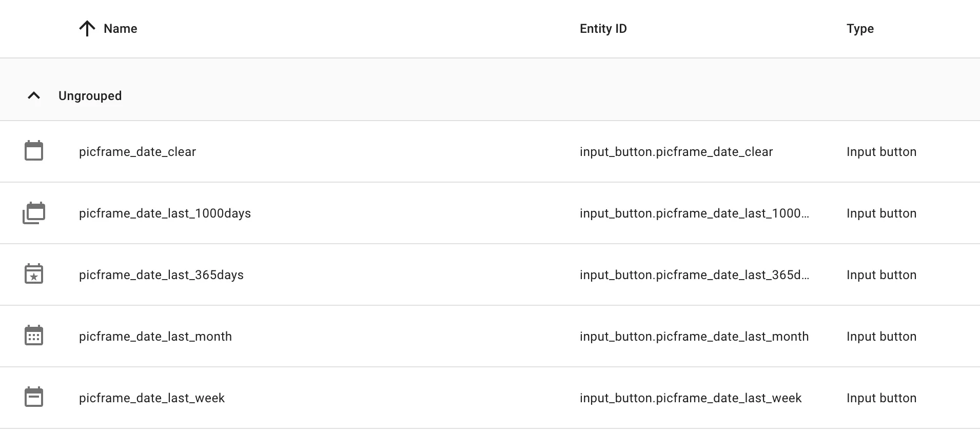Click the calendar week icon for last_week
This screenshot has width=980, height=432.
point(34,397)
